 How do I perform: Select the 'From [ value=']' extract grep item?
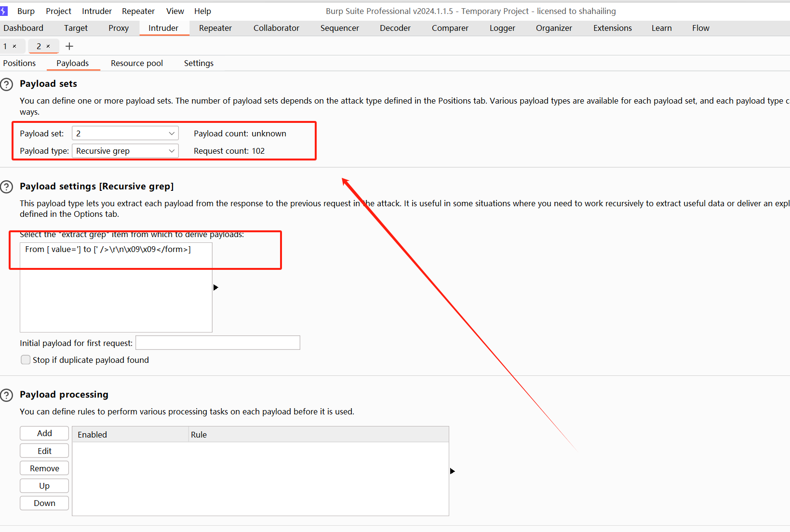(x=116, y=249)
